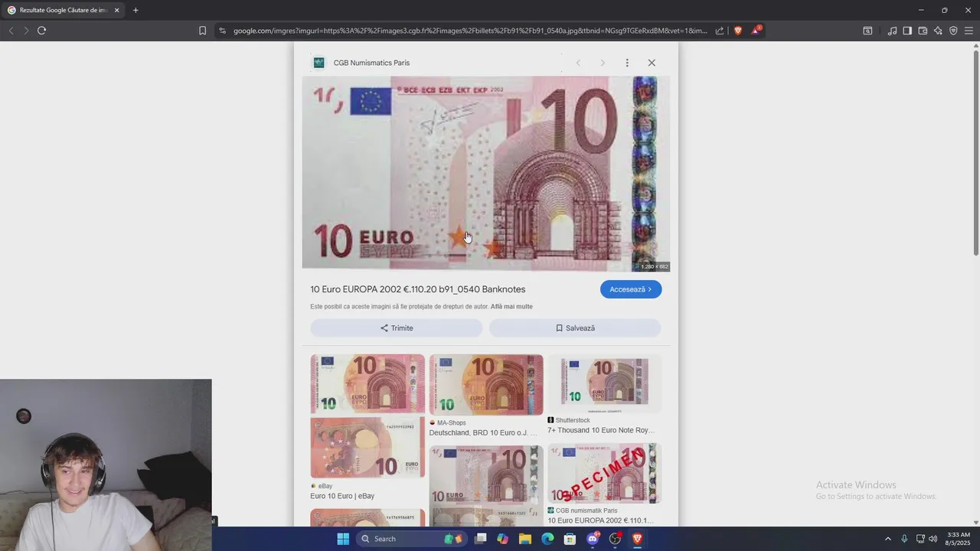
Task: Click the large 10 euro banknote image
Action: 485,173
